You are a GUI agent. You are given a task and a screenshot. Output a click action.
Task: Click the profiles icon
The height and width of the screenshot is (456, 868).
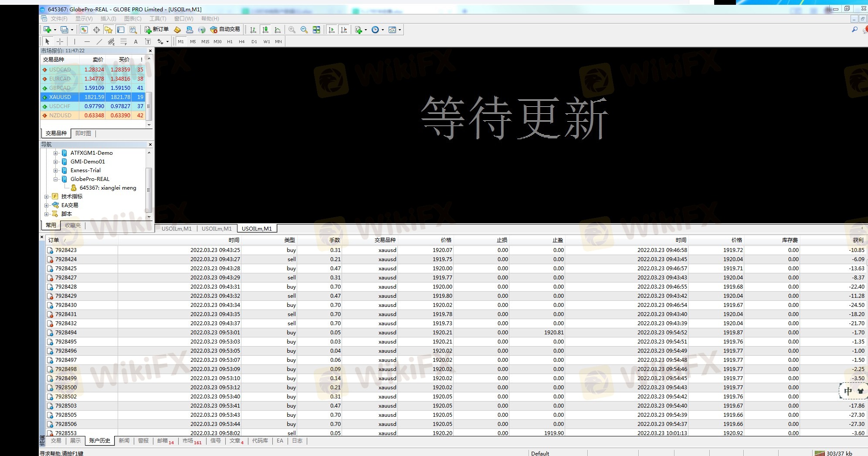[64, 30]
